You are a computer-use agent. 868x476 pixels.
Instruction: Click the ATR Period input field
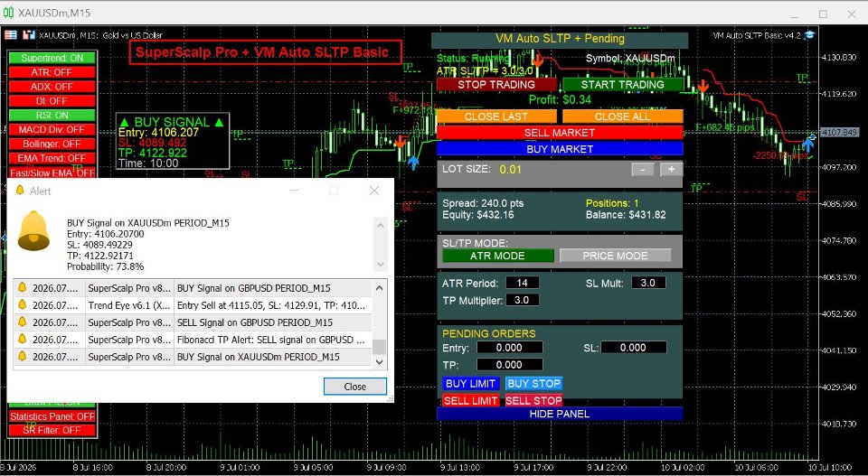(x=522, y=283)
